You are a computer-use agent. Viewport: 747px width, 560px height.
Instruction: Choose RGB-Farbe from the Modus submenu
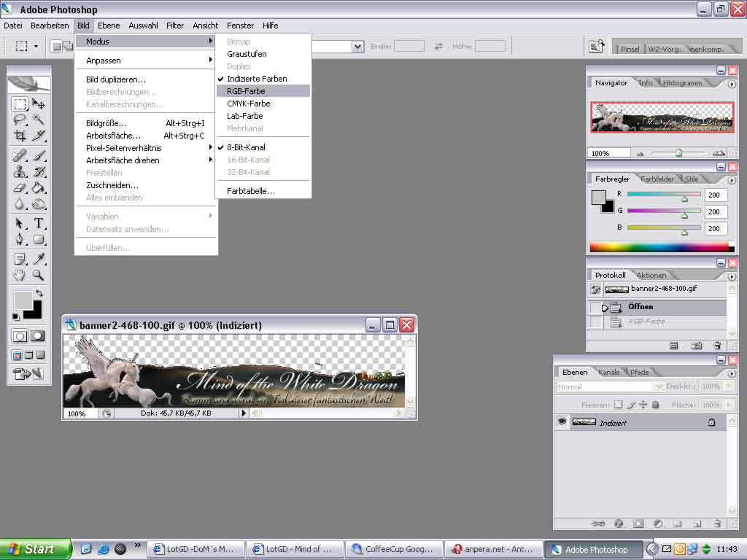click(246, 91)
